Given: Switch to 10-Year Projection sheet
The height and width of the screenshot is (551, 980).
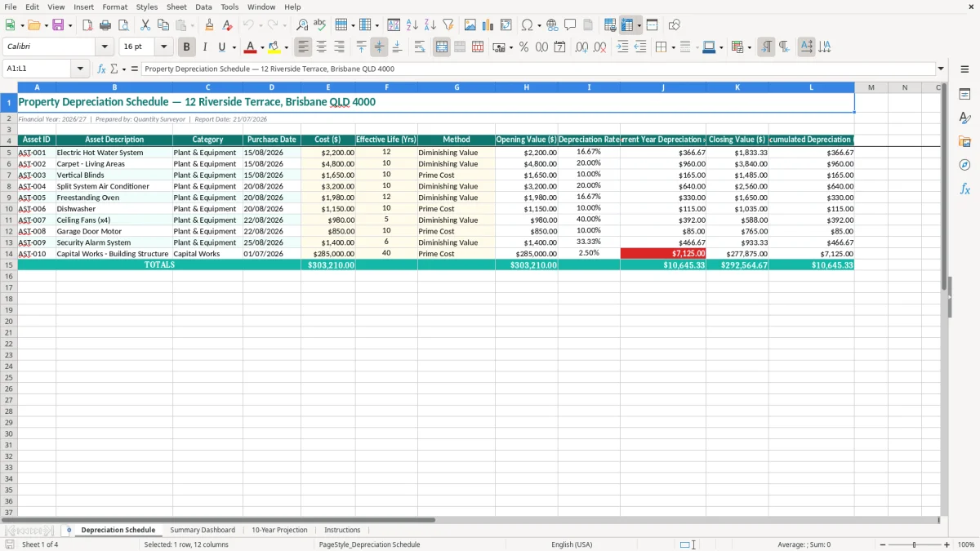Looking at the screenshot, I should (279, 530).
